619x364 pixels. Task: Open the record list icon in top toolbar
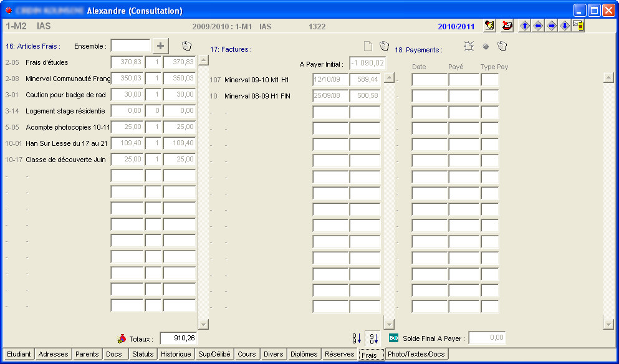(578, 26)
